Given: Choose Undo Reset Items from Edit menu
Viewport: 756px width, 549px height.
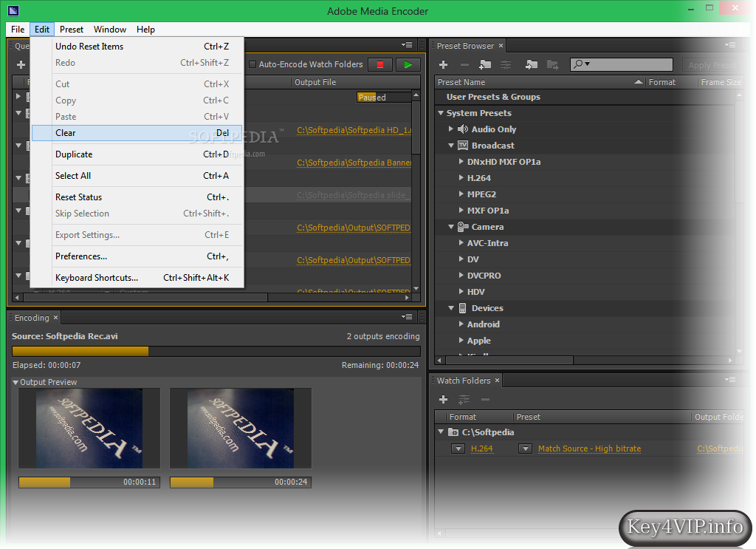Looking at the screenshot, I should click(137, 47).
